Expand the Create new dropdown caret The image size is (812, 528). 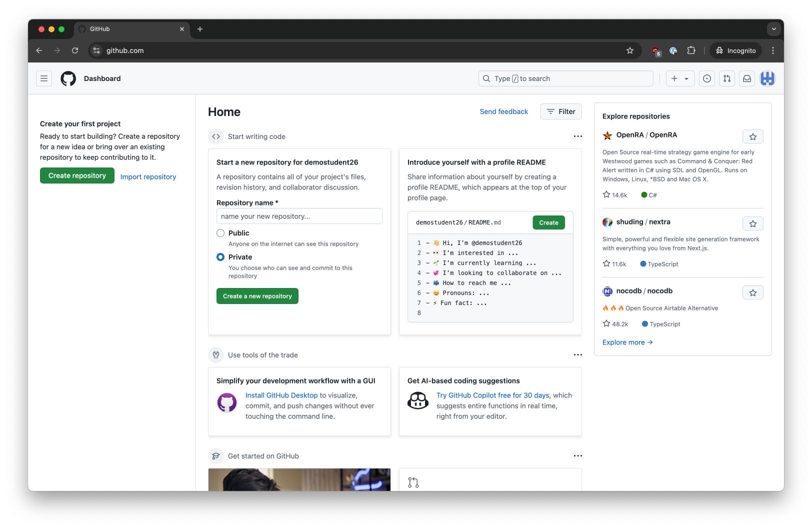686,78
